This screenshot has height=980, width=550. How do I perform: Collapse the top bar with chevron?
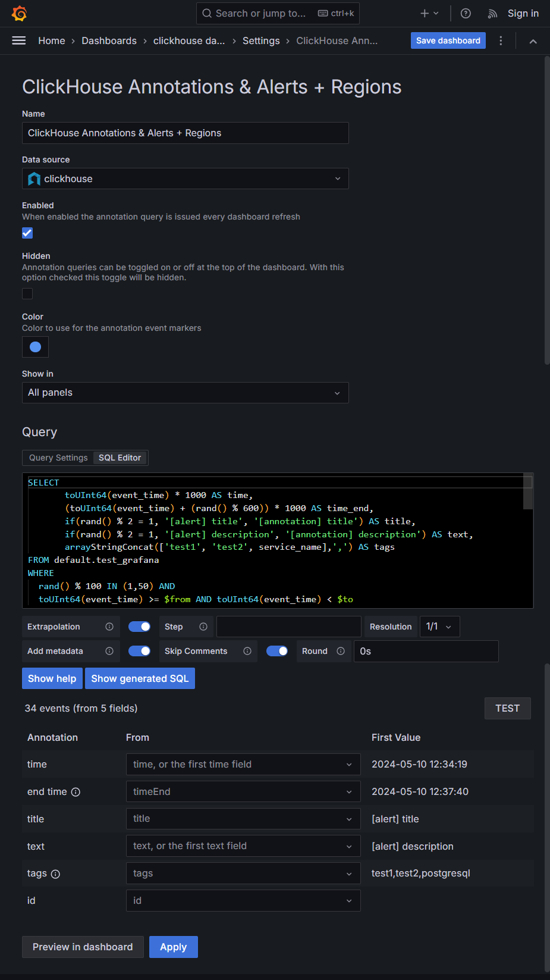[533, 41]
